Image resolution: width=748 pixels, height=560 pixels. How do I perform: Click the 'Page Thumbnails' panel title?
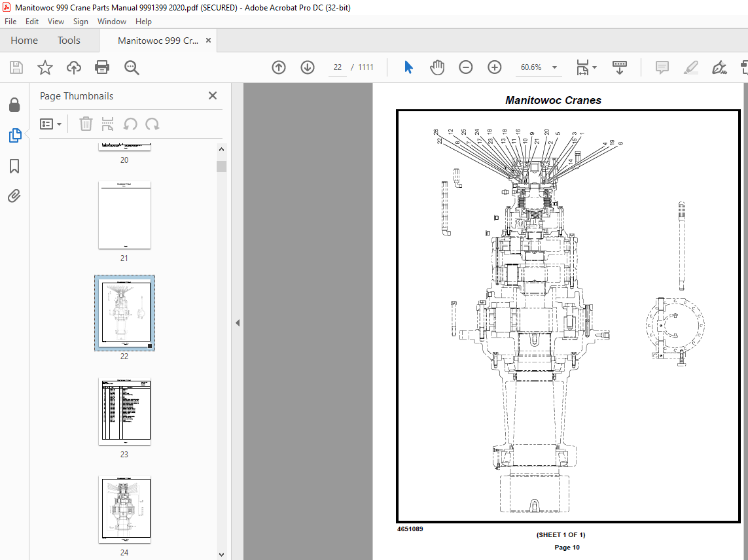coord(77,96)
